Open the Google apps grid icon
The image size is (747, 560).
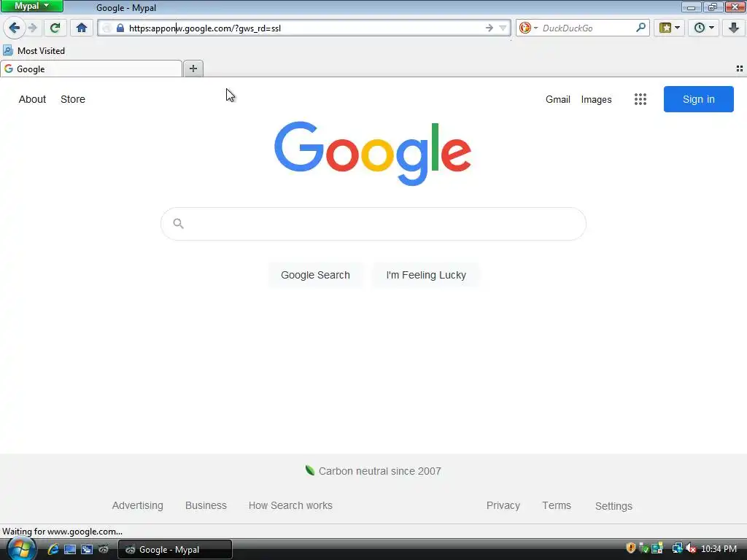click(640, 99)
